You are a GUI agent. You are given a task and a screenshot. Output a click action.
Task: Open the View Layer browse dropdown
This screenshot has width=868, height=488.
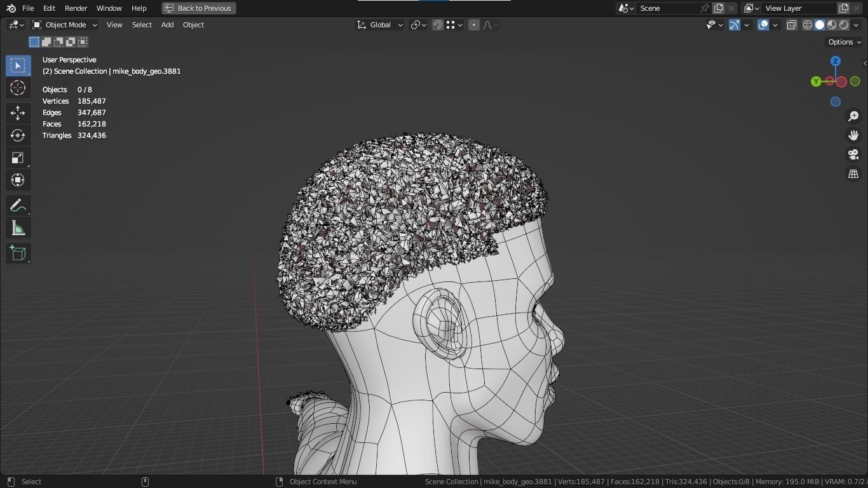point(751,8)
